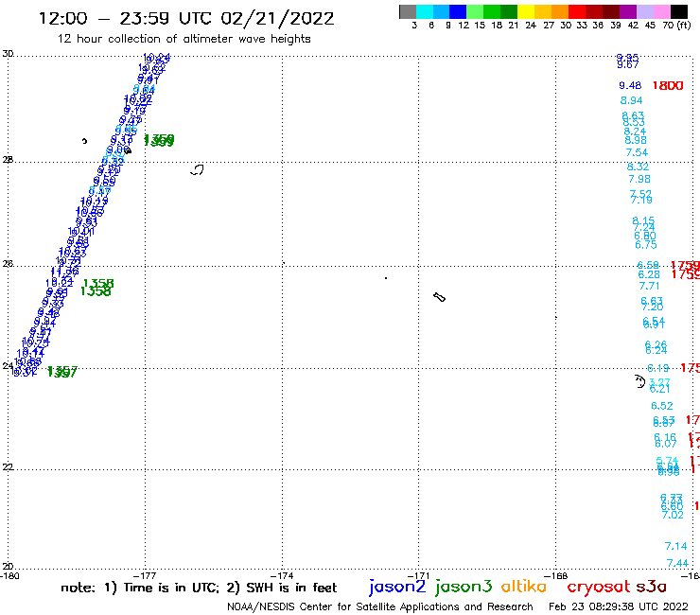This screenshot has width=700, height=615.
Task: Click the gray 3 ft legend swatch
Action: point(408,11)
